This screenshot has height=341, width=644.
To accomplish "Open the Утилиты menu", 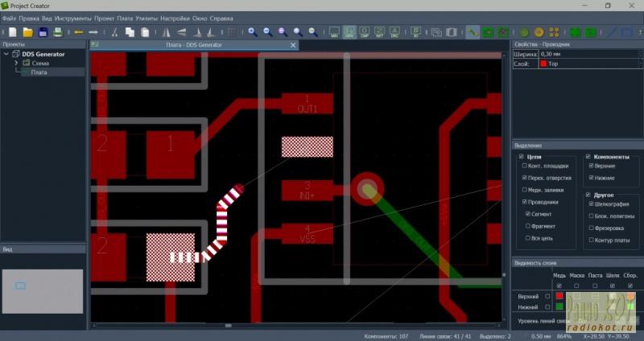I will coord(147,18).
